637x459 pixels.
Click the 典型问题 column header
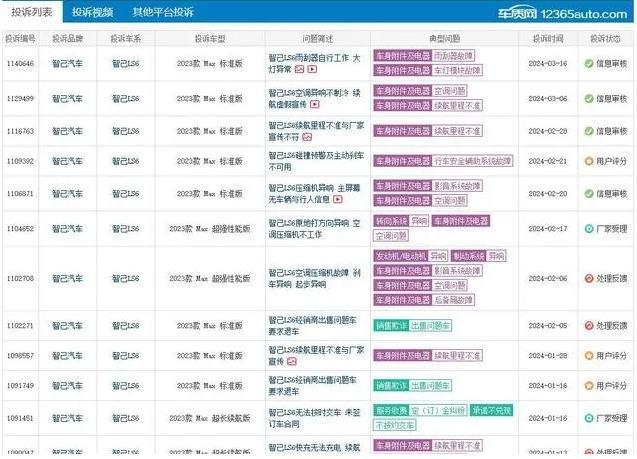coord(444,39)
